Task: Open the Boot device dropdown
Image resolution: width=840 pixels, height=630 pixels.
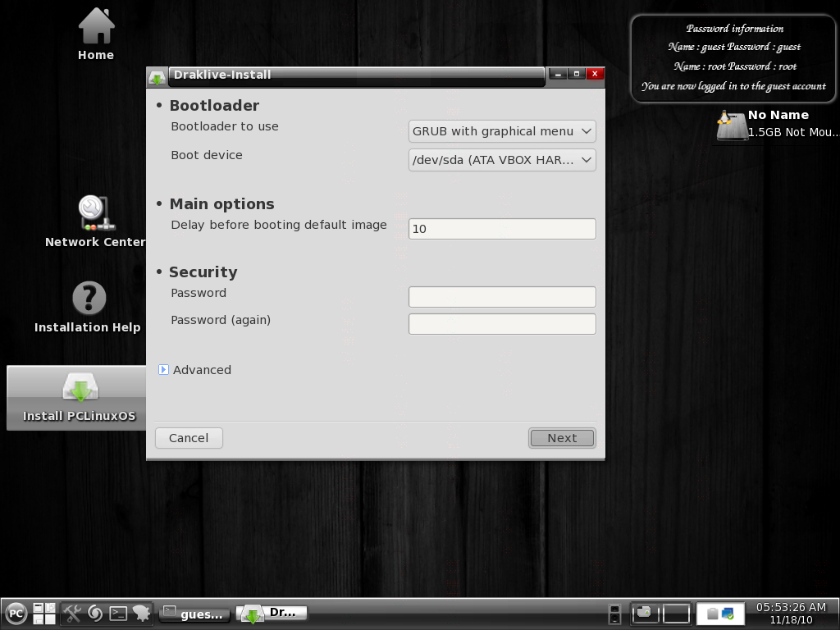Action: [501, 160]
